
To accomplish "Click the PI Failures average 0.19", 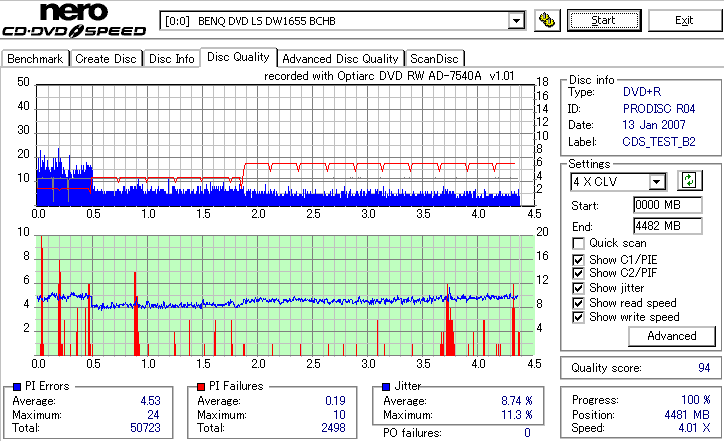I will (335, 401).
